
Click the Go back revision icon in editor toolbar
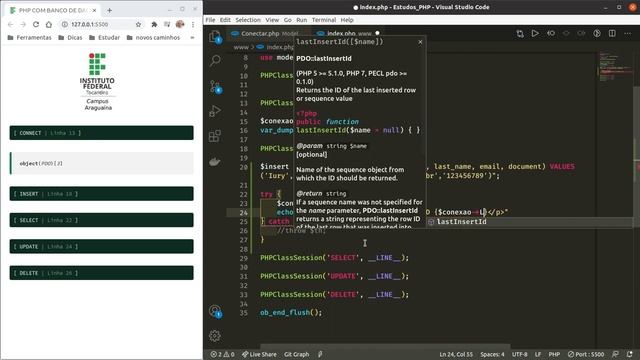(551, 33)
